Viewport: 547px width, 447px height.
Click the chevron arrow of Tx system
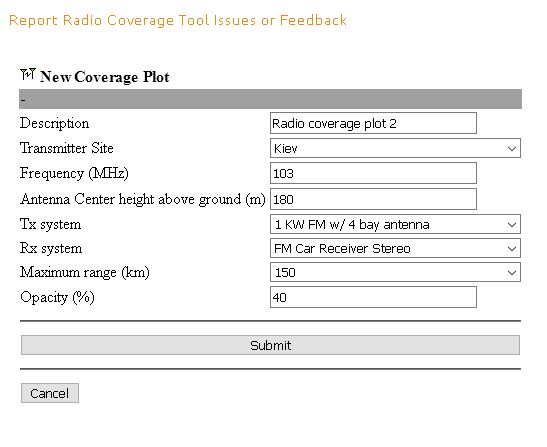click(x=512, y=225)
